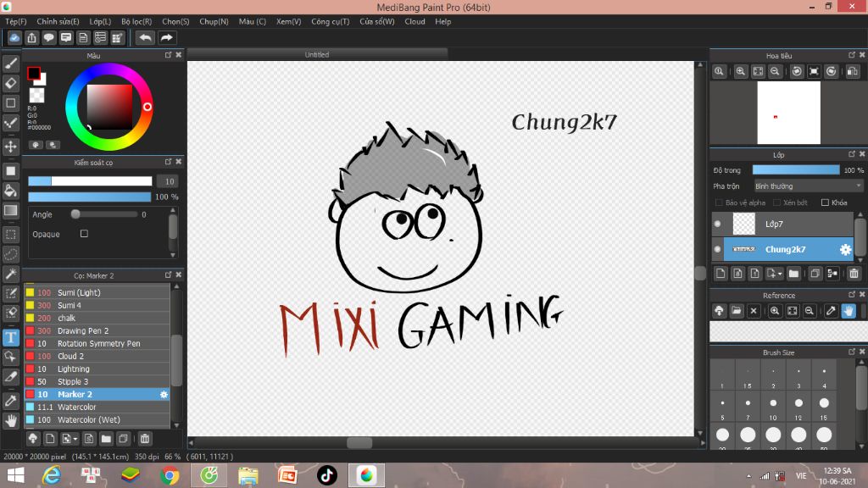This screenshot has height=488, width=868.
Task: Open the Bộ lọc(R) menu
Action: click(x=136, y=21)
